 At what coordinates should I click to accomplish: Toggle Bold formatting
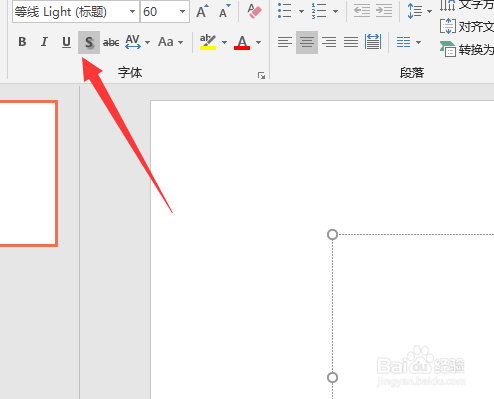(x=22, y=42)
